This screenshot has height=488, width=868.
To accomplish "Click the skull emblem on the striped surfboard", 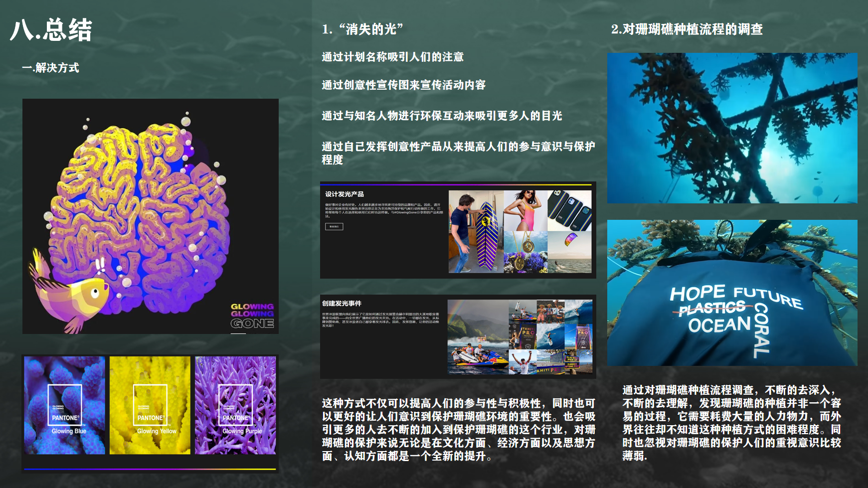I will (x=485, y=221).
